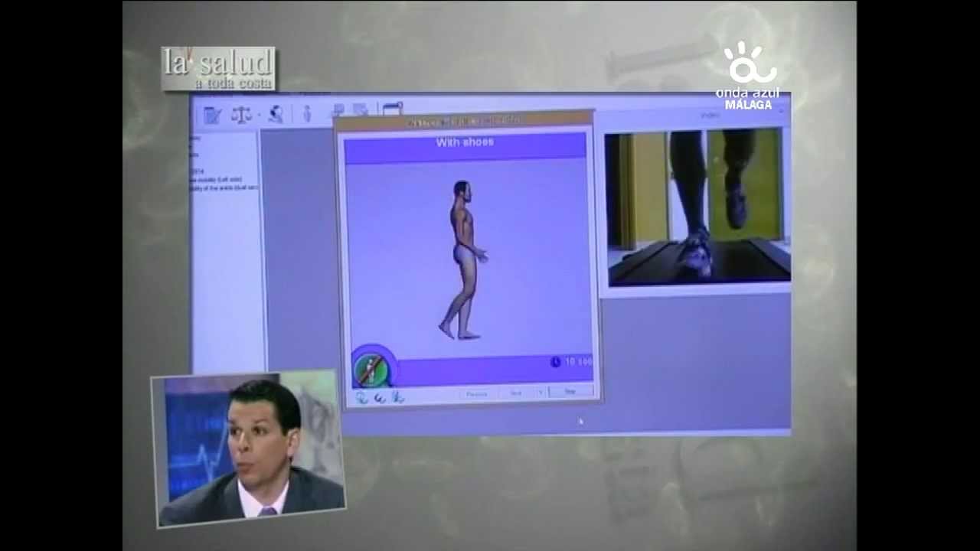This screenshot has width=980, height=551.
Task: Select the middle small rotate icon
Action: pyautogui.click(x=380, y=397)
